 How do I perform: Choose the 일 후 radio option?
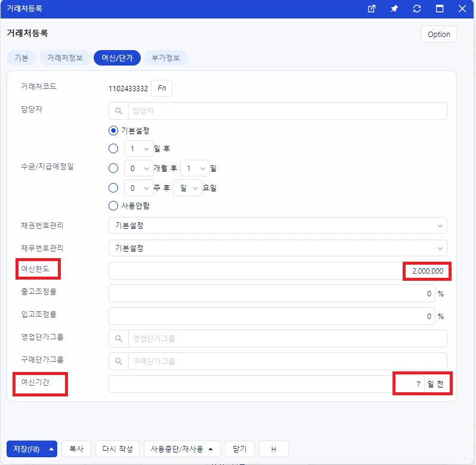113,148
